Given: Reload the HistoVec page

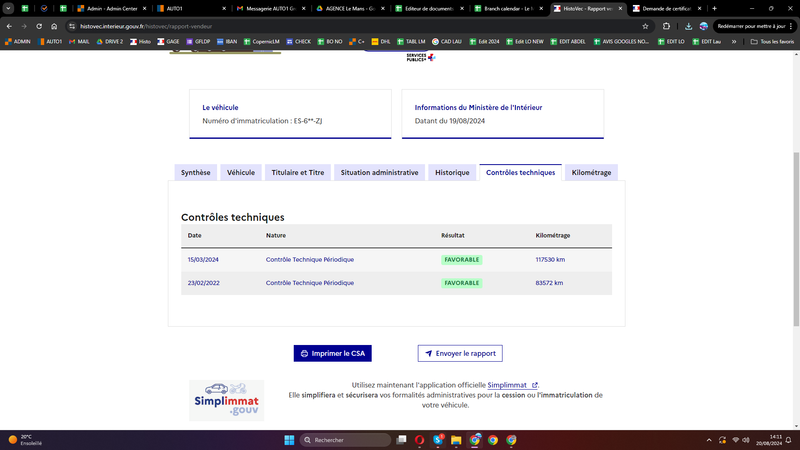Looking at the screenshot, I should pos(39,26).
